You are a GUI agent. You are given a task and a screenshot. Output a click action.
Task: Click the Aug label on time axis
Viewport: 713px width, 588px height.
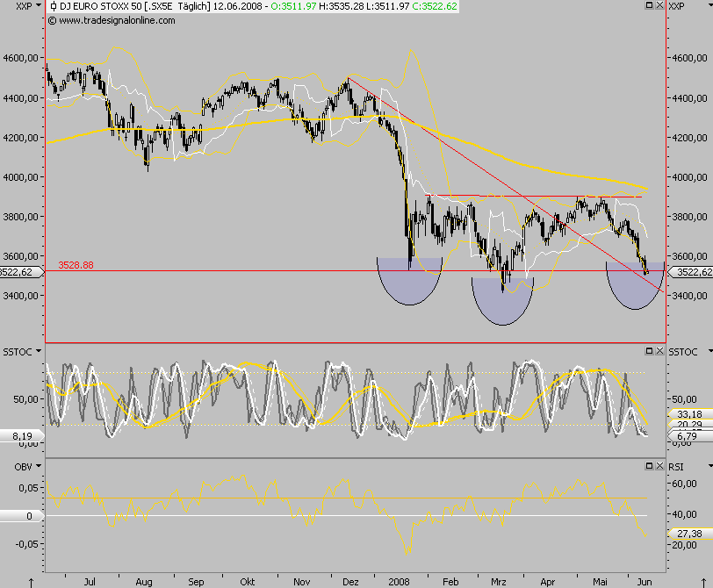[x=144, y=582]
